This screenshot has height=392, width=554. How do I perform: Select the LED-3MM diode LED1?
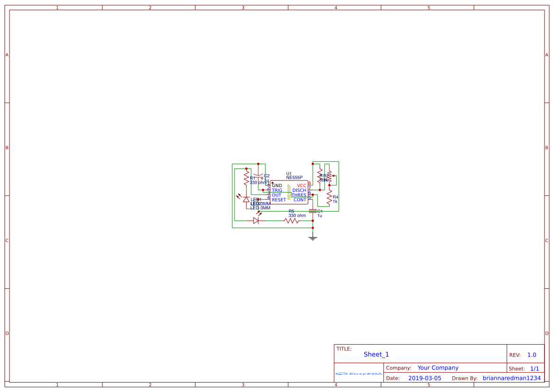pyautogui.click(x=246, y=200)
